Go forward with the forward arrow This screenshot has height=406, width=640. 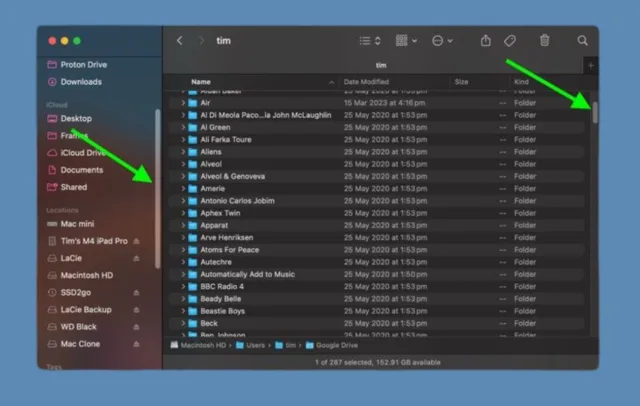pos(201,41)
